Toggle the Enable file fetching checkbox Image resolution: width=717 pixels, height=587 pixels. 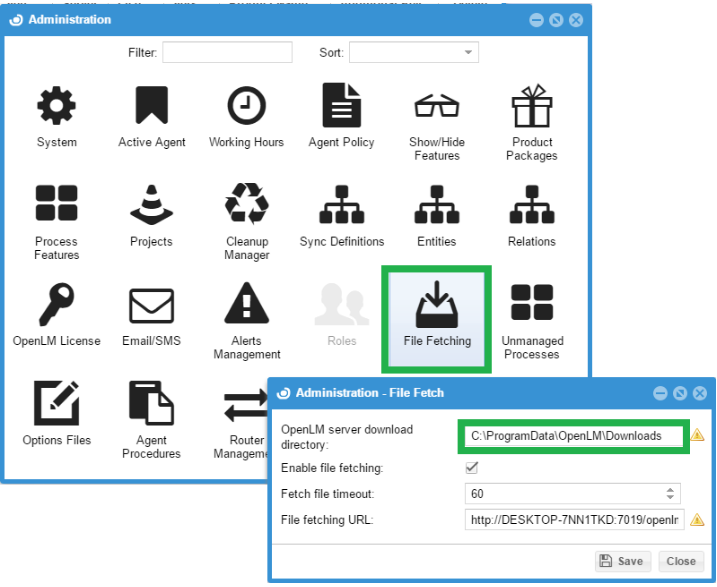[x=472, y=468]
